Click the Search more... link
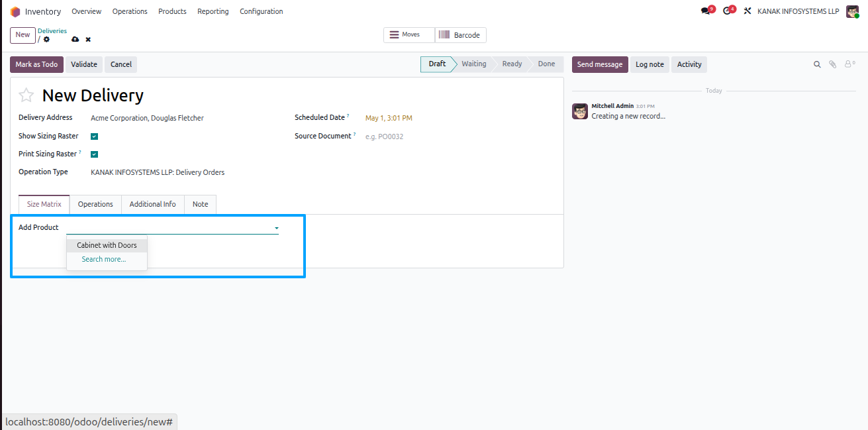This screenshot has width=868, height=430. click(x=104, y=259)
